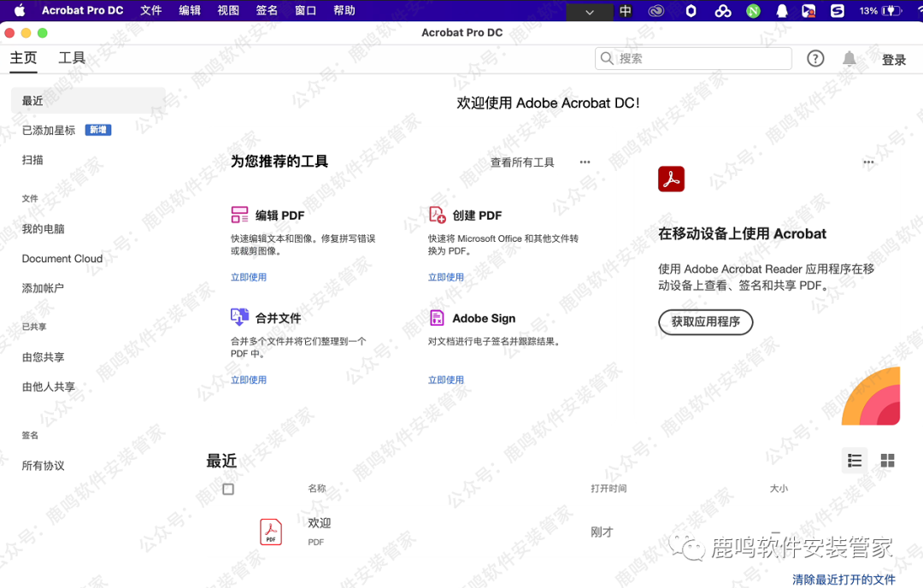Expand the menu bar input source dropdown
Image resolution: width=923 pixels, height=588 pixels.
click(590, 12)
